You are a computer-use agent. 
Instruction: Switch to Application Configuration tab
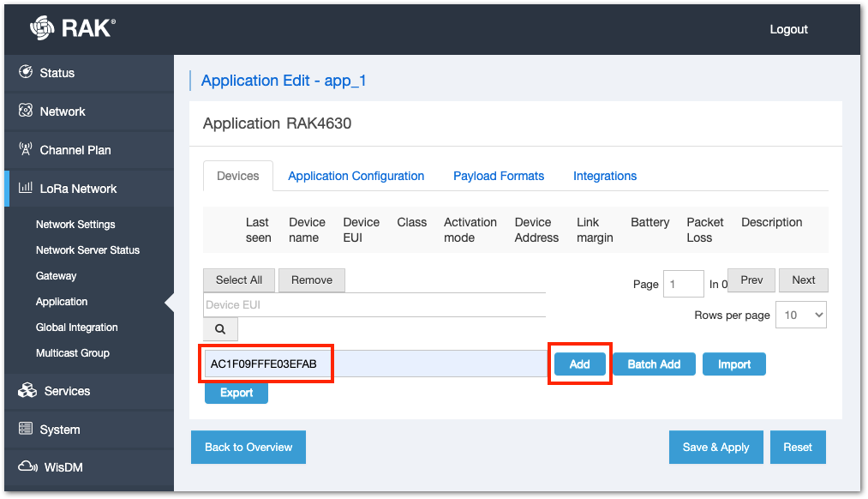(x=356, y=176)
